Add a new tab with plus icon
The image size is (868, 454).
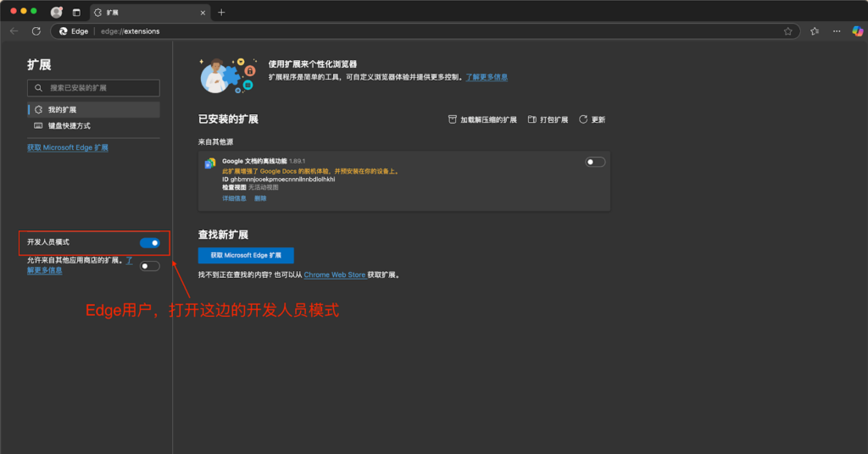(221, 13)
